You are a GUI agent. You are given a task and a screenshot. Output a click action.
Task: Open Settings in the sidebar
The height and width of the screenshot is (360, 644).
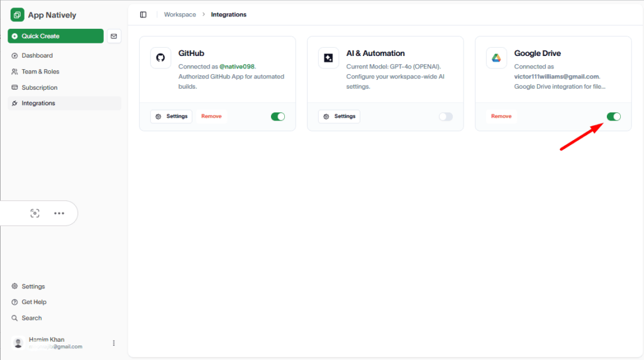click(65, 286)
